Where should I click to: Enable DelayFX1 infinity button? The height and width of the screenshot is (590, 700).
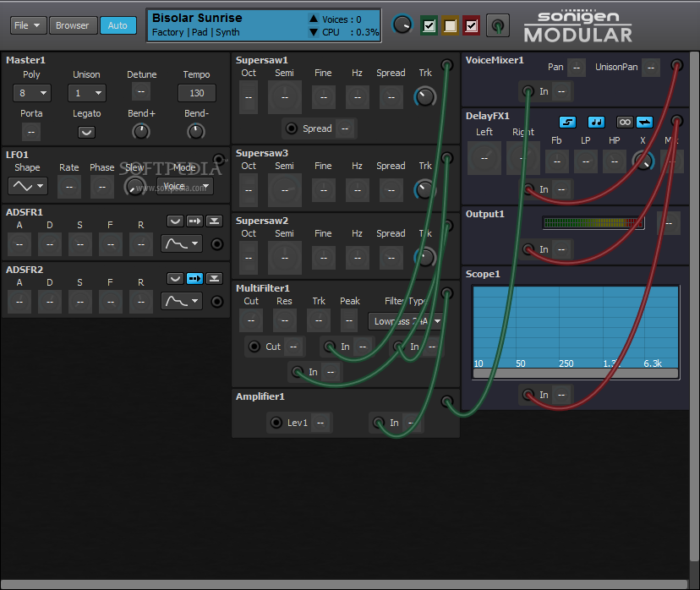pyautogui.click(x=625, y=122)
